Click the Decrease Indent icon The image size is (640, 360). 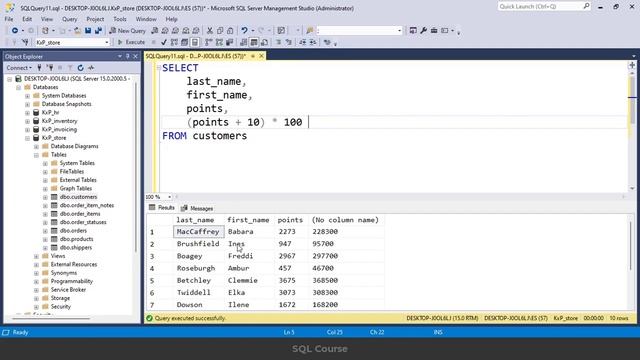pyautogui.click(x=302, y=42)
